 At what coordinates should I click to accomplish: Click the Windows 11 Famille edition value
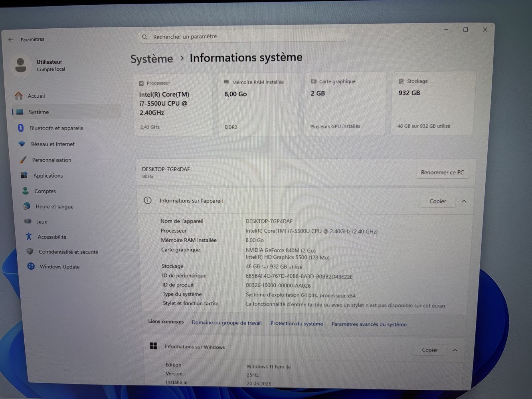tap(269, 367)
